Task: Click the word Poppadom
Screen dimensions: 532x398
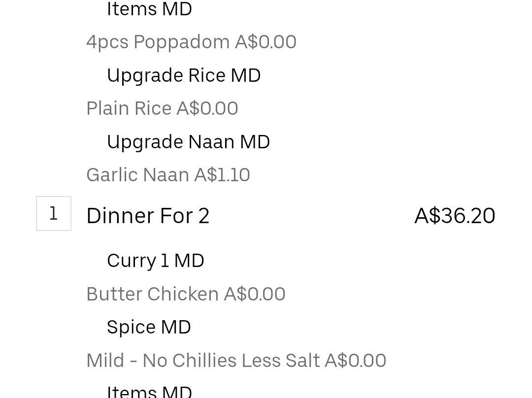Action: 181,43
